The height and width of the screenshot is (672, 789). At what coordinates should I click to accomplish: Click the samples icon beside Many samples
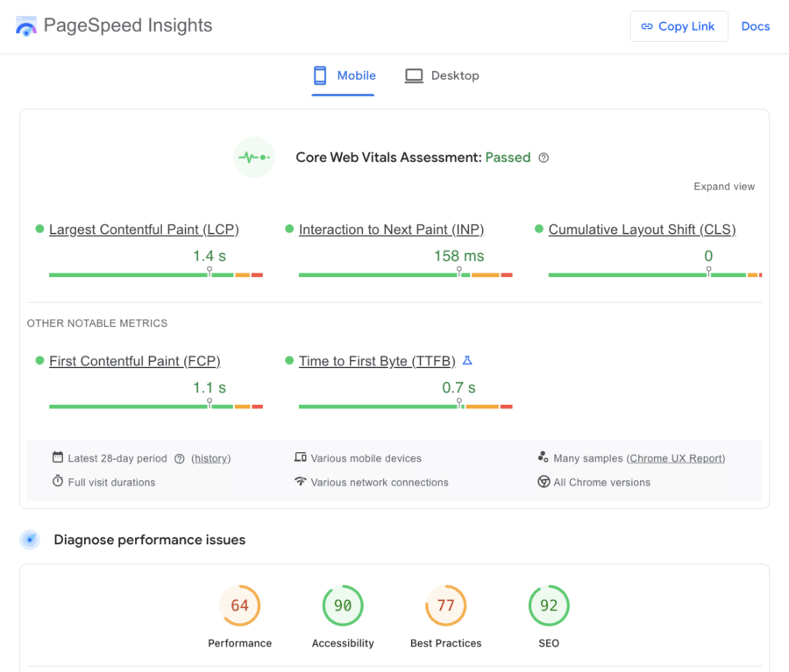[543, 456]
